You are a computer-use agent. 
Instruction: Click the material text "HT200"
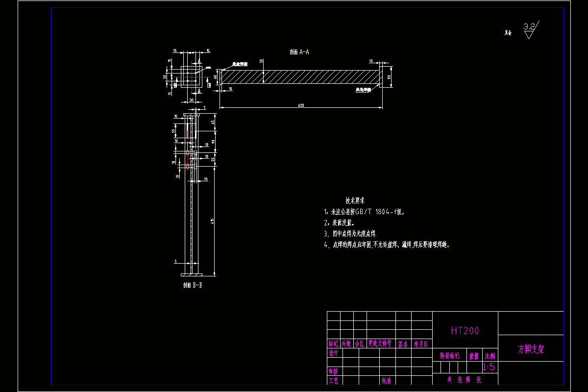pyautogui.click(x=465, y=331)
